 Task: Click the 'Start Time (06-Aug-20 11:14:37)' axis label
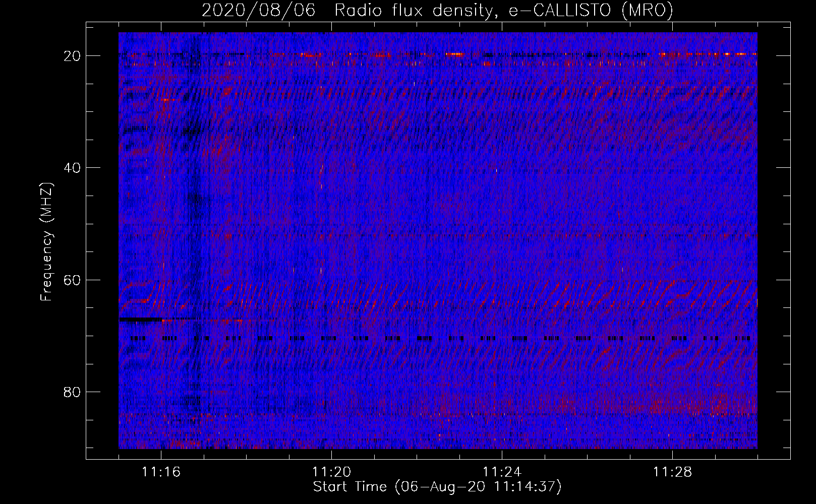point(437,487)
